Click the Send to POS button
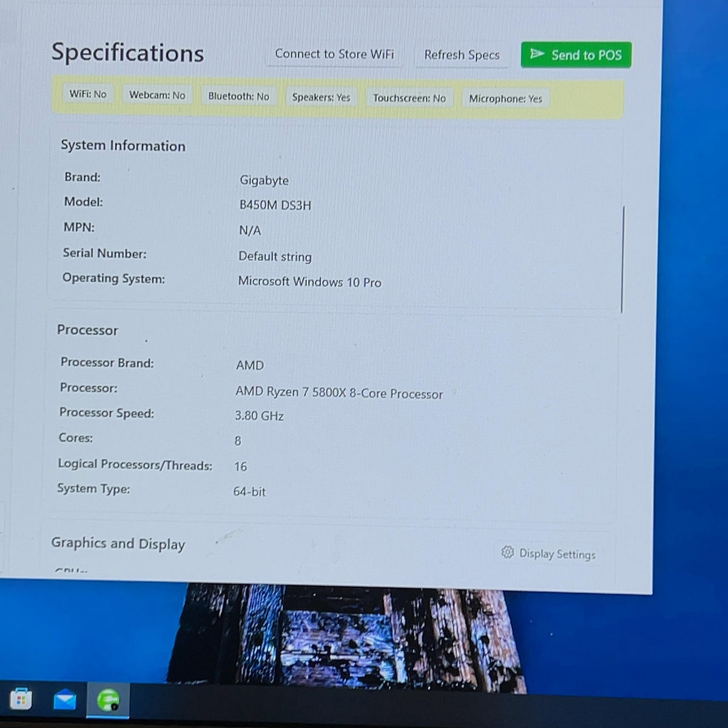Viewport: 728px width, 728px height. coord(576,55)
